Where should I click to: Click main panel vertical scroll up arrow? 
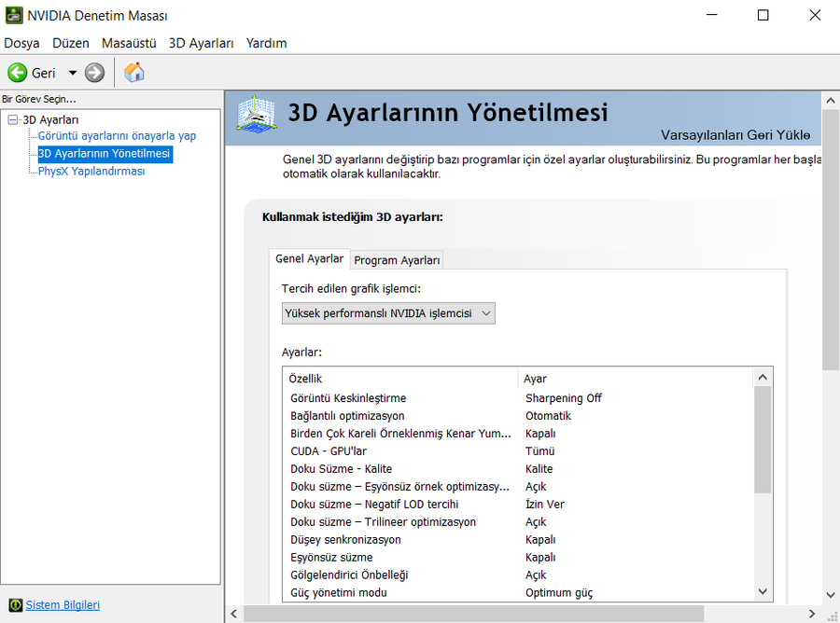pyautogui.click(x=831, y=100)
